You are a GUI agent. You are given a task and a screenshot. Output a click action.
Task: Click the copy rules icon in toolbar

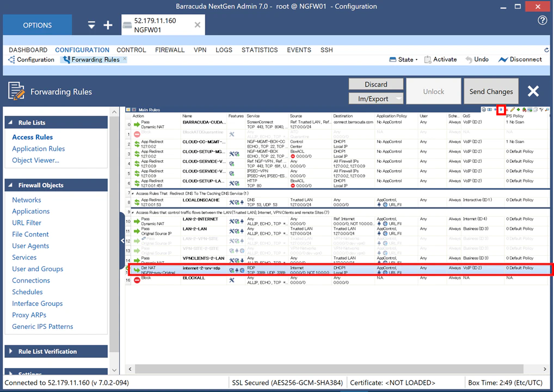(x=535, y=109)
